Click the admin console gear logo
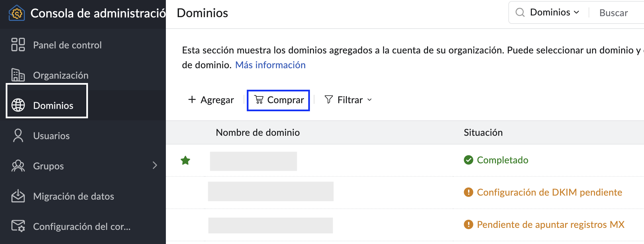This screenshot has height=244, width=644. click(17, 13)
